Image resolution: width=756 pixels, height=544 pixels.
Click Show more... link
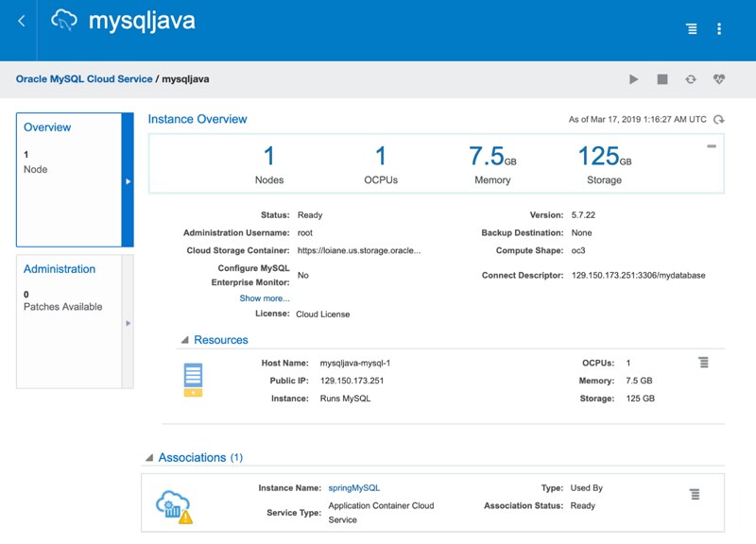coord(265,298)
